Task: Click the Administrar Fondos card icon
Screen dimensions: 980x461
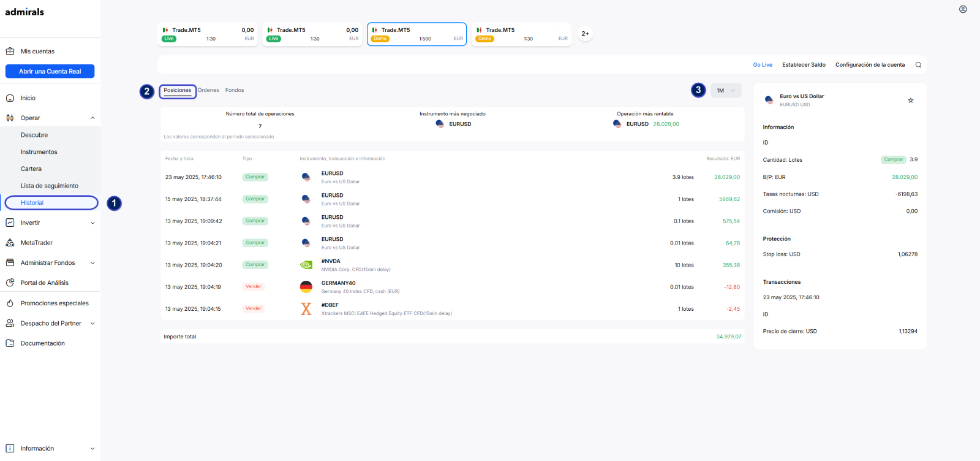Action: [x=10, y=263]
